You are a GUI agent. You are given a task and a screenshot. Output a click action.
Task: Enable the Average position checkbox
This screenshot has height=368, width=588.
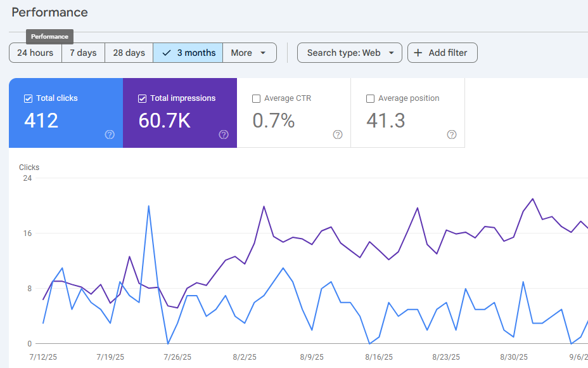click(x=370, y=98)
